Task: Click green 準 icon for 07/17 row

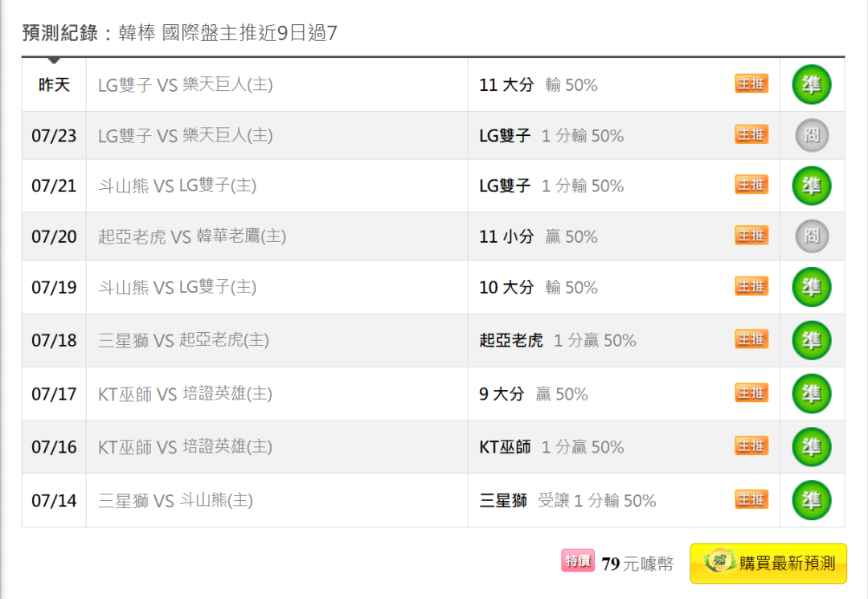Action: coord(812,394)
